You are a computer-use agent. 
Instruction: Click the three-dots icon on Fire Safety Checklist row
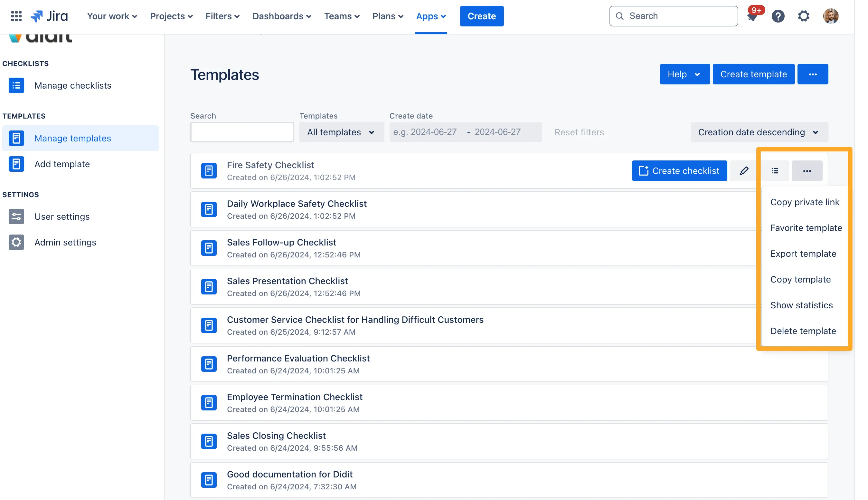click(x=807, y=171)
